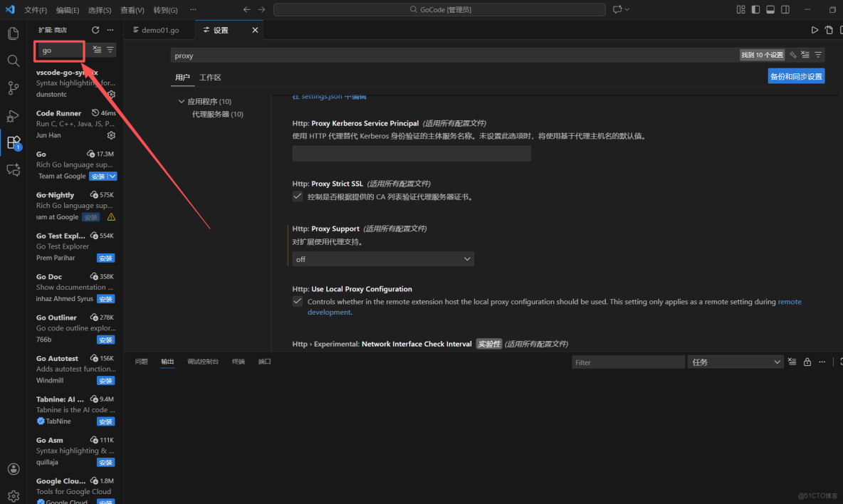Click the output panel Filter input field
Screen dimensions: 843x504
pos(628,362)
